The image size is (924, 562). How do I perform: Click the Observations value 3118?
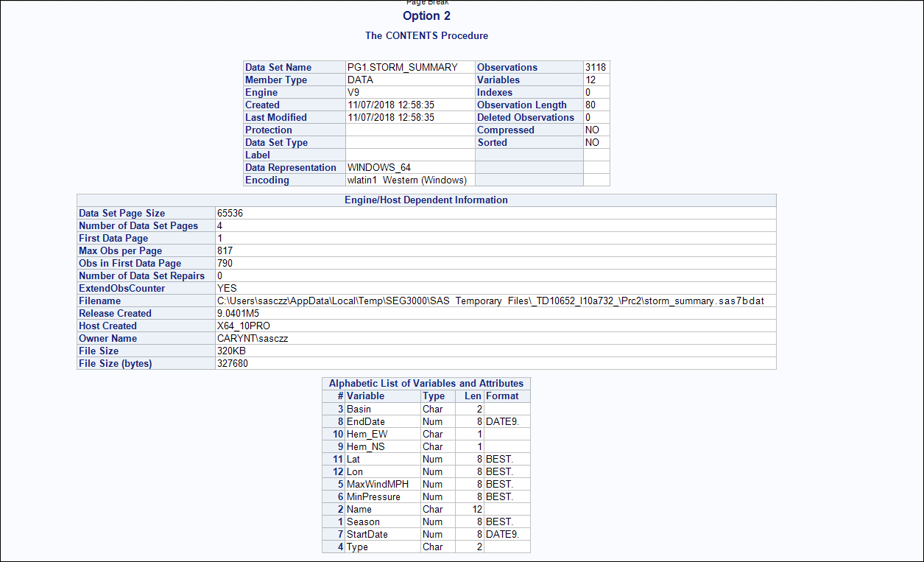pos(599,67)
